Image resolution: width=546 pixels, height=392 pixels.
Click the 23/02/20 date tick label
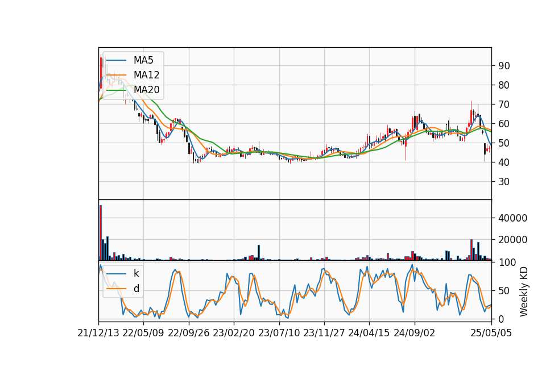(234, 333)
